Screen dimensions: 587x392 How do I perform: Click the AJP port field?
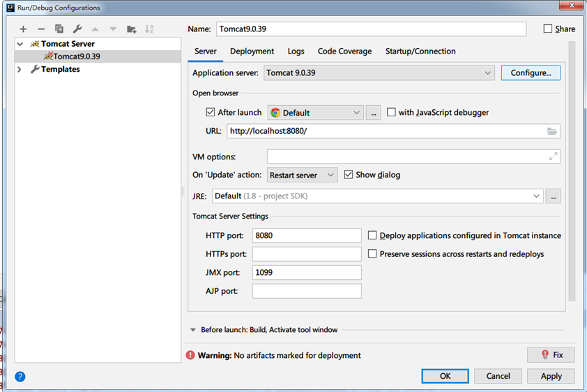[307, 291]
